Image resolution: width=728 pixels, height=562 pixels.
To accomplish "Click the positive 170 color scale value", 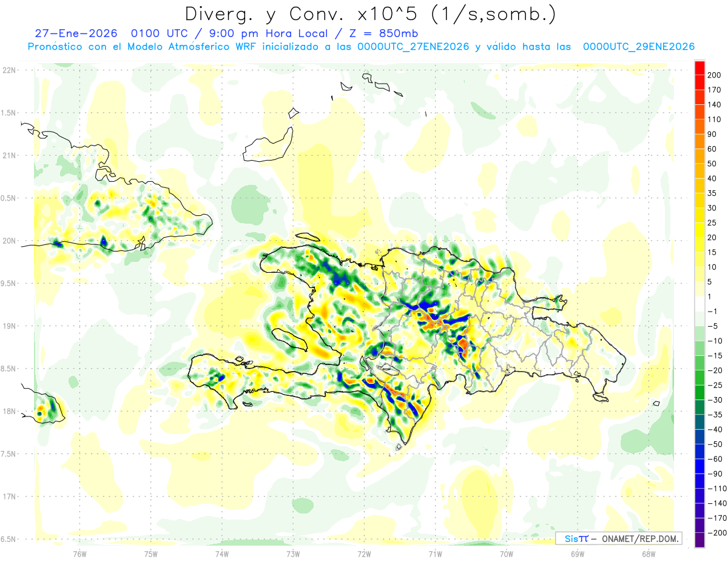I will 715,90.
